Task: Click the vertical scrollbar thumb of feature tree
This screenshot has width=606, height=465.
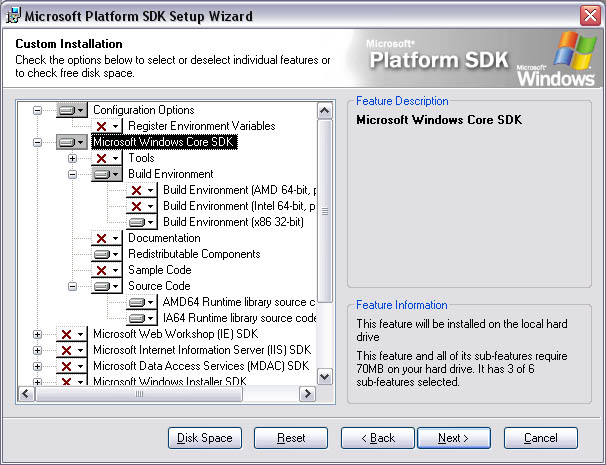Action: (325, 211)
